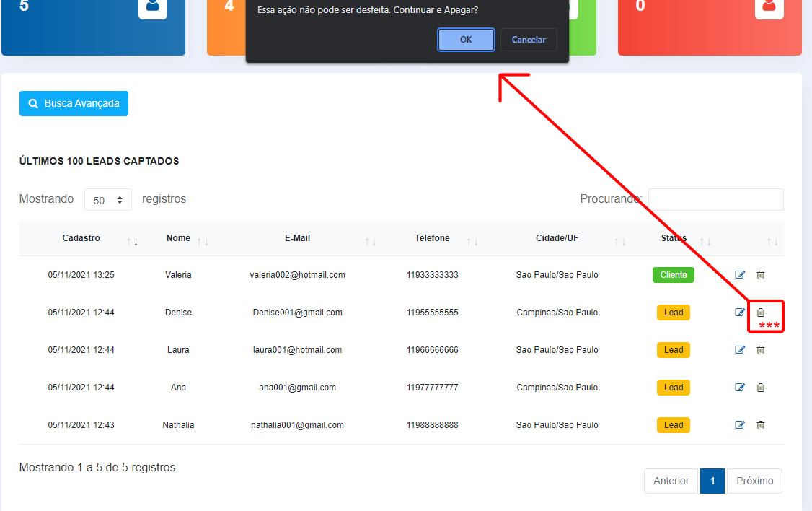Click the Sao Paulo/Sao Paulo cell for Valeria

click(557, 275)
